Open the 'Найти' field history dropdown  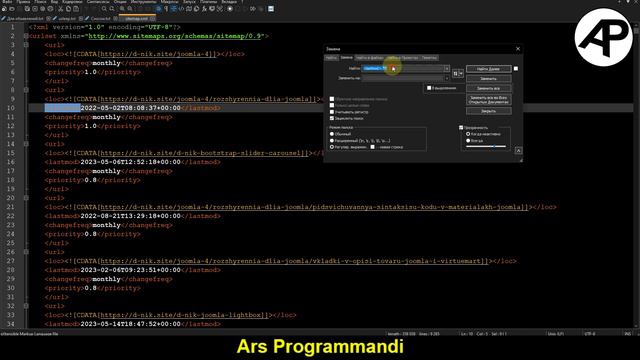[447, 69]
